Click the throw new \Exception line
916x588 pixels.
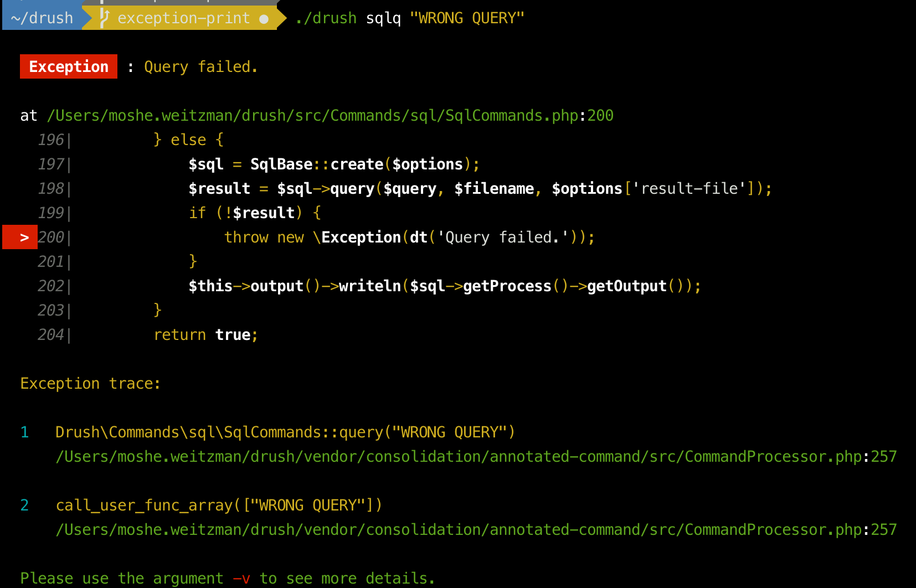point(409,237)
